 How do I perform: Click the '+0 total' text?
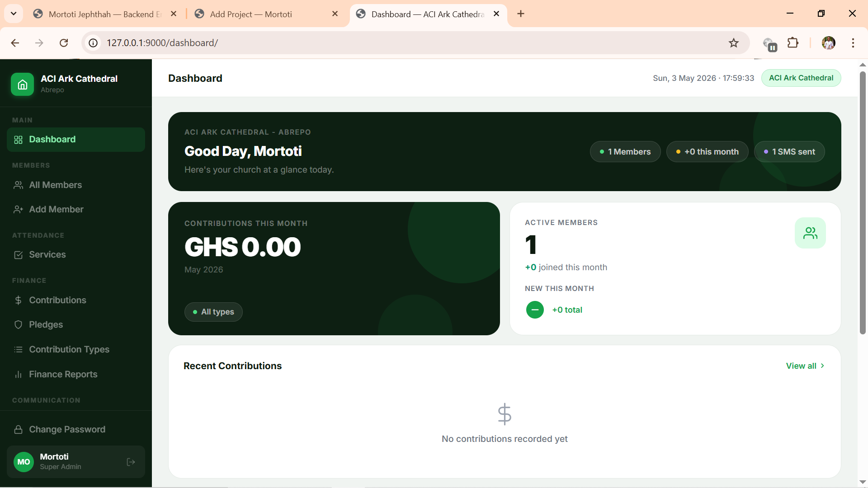(x=567, y=310)
